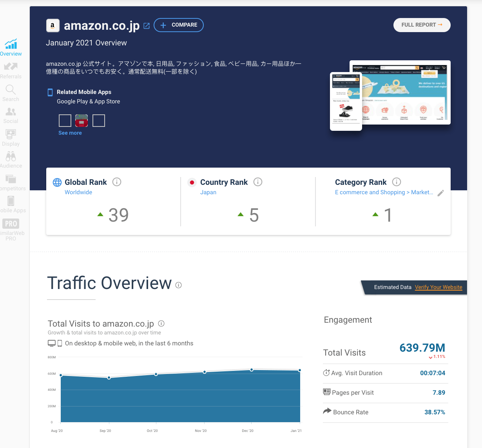Click the Global Rank value 39
482x448 pixels.
[x=118, y=215]
